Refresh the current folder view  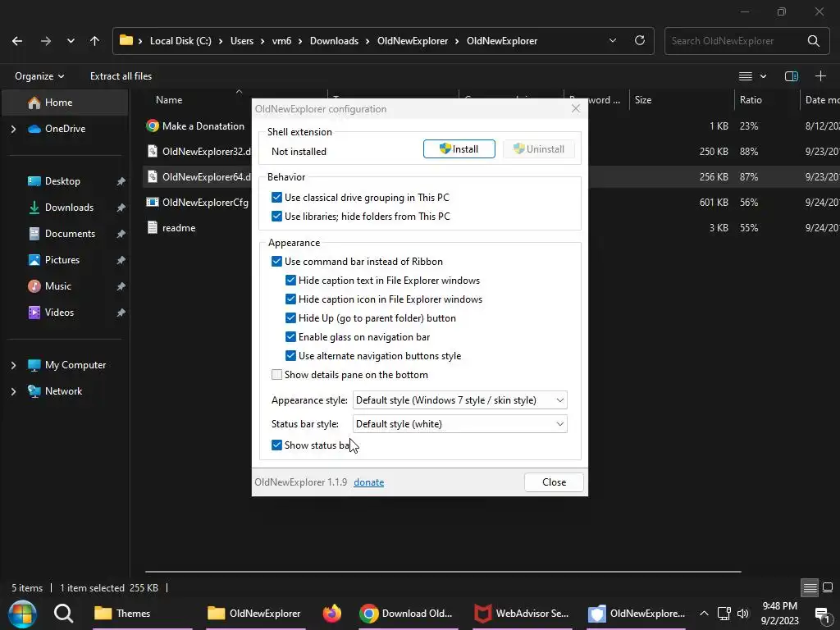(x=640, y=41)
